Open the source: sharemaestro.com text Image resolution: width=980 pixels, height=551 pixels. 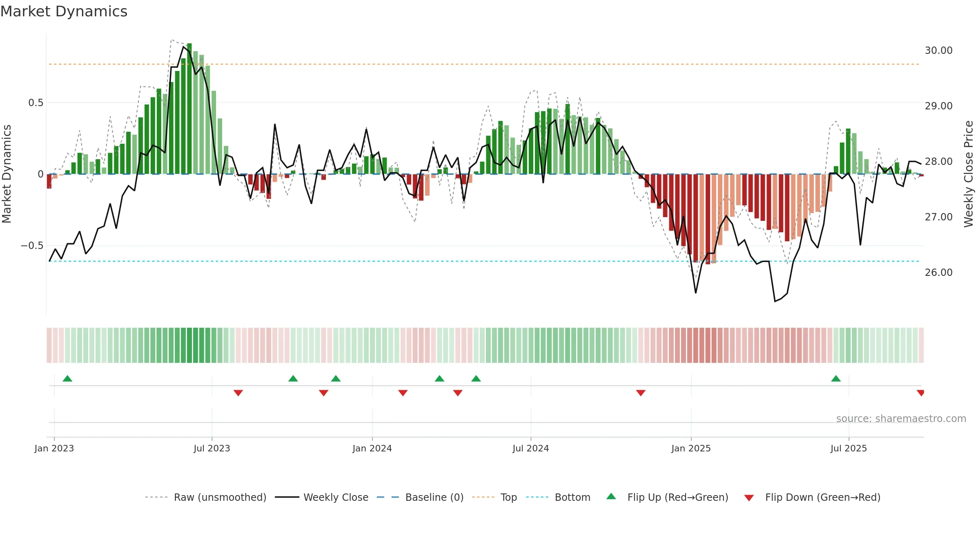[901, 418]
